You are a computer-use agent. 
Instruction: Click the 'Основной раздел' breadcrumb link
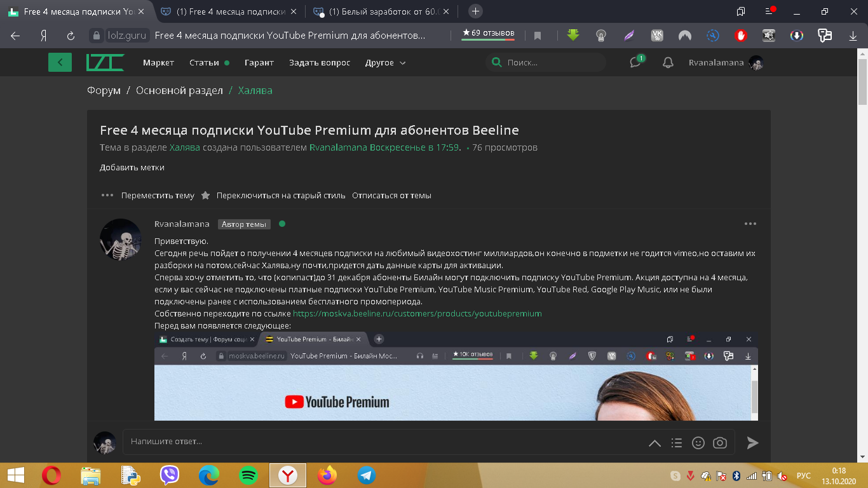point(179,90)
